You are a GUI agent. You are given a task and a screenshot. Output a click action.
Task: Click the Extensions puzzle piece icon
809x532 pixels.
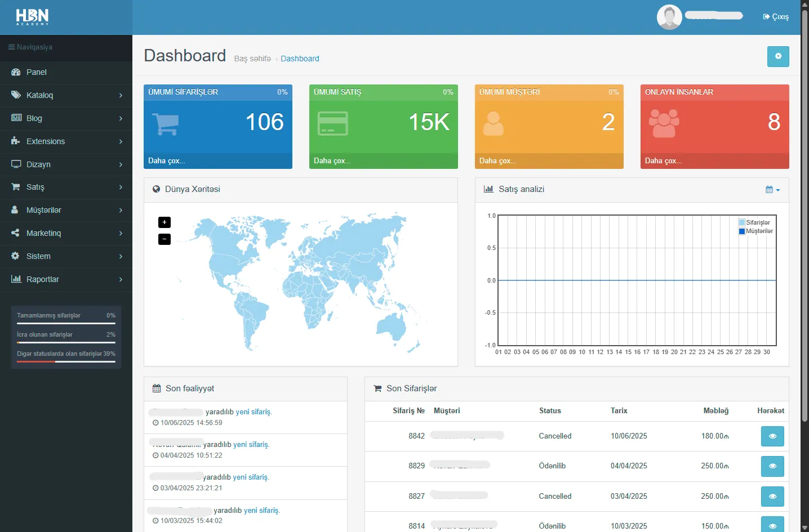[15, 141]
